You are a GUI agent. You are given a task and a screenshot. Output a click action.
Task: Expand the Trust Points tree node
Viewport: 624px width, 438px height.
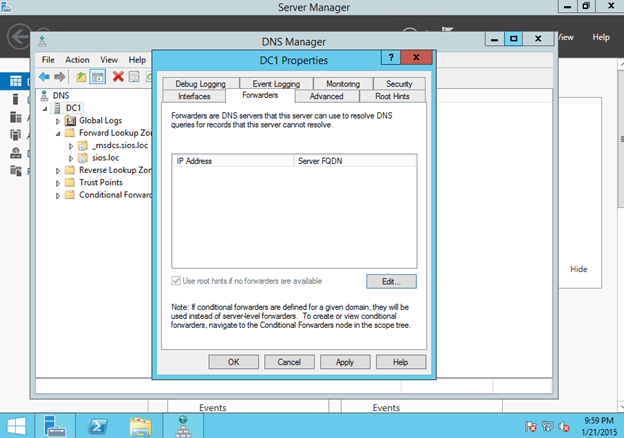pos(58,182)
